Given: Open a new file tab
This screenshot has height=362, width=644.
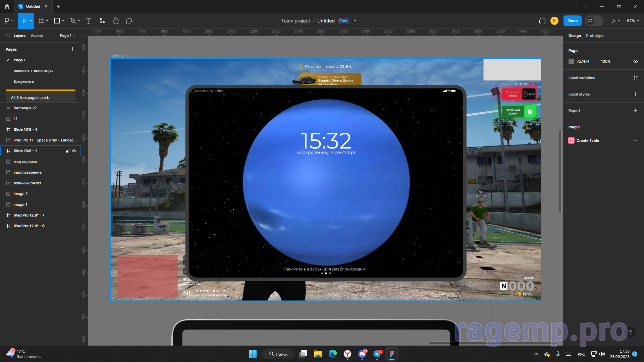Looking at the screenshot, I should (58, 6).
